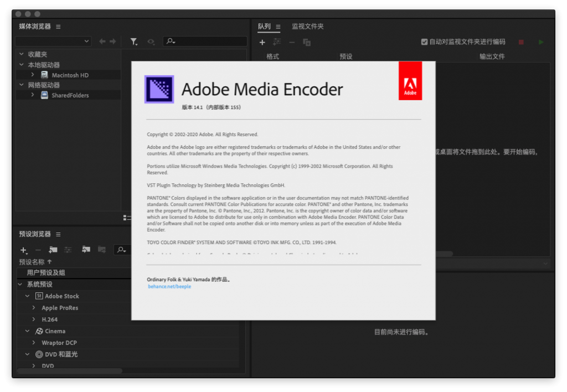
Task: Go back in Media Browser navigation
Action: click(102, 42)
